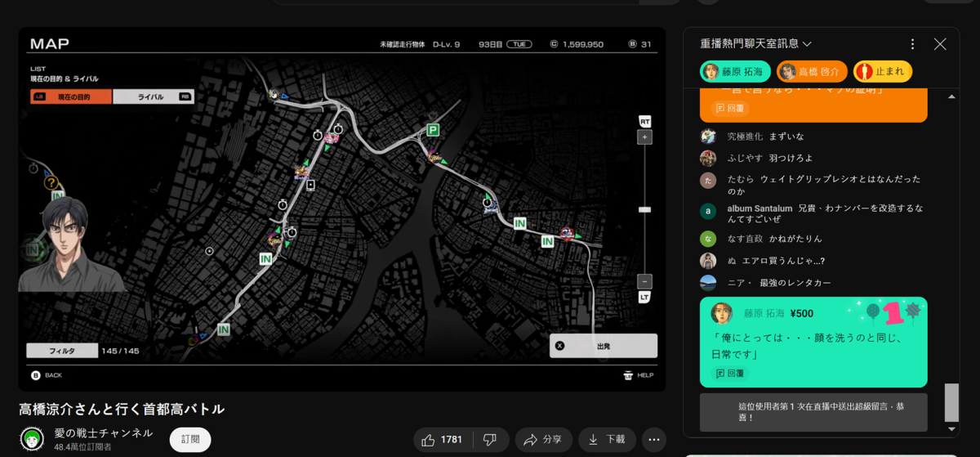This screenshot has height=457, width=980.
Task: Close the live chat replay panel
Action: (940, 44)
